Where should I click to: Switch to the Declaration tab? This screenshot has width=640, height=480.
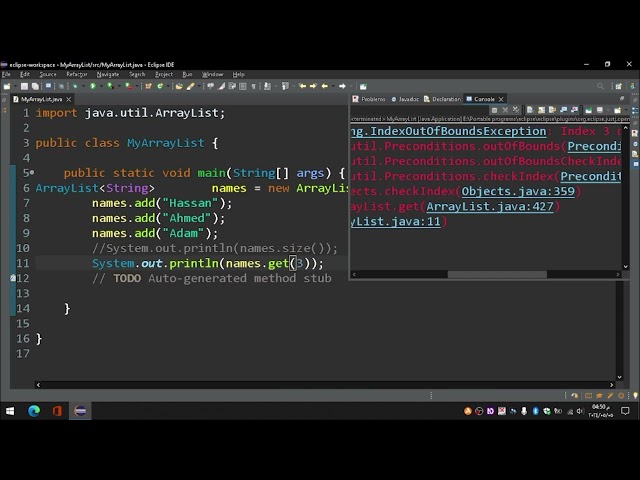click(x=442, y=99)
